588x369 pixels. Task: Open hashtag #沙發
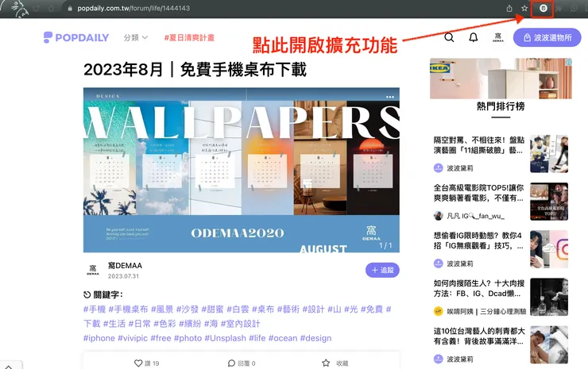187,309
